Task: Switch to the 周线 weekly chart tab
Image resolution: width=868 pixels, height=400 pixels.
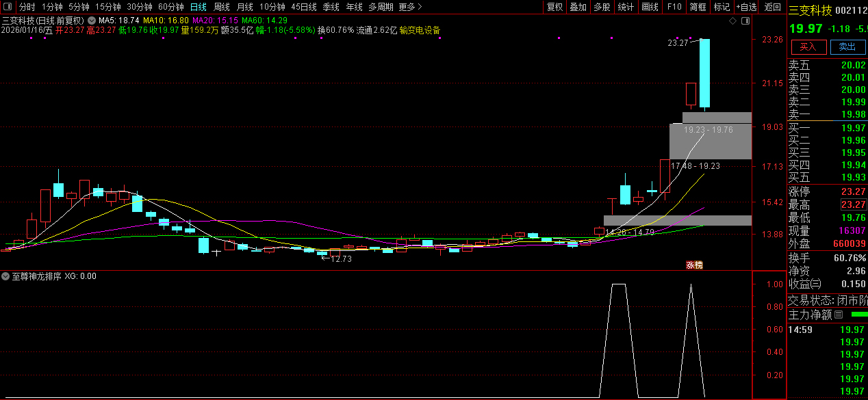Action: click(221, 7)
